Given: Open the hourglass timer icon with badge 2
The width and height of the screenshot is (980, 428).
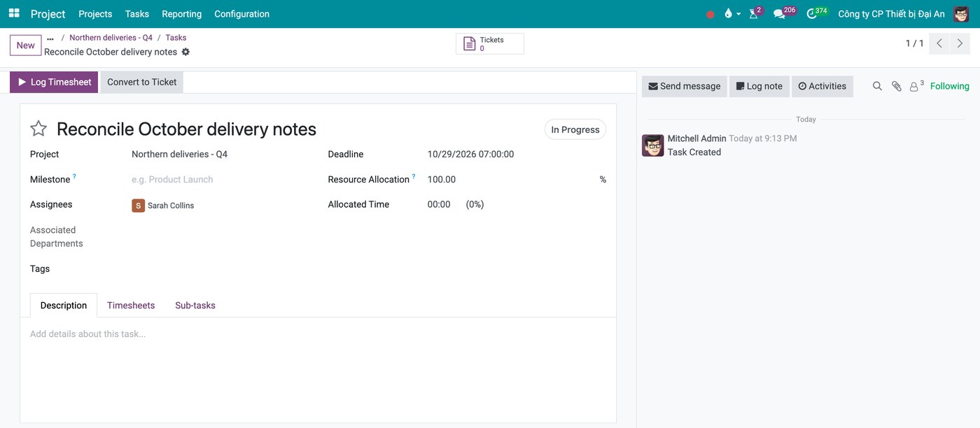Looking at the screenshot, I should click(x=755, y=13).
